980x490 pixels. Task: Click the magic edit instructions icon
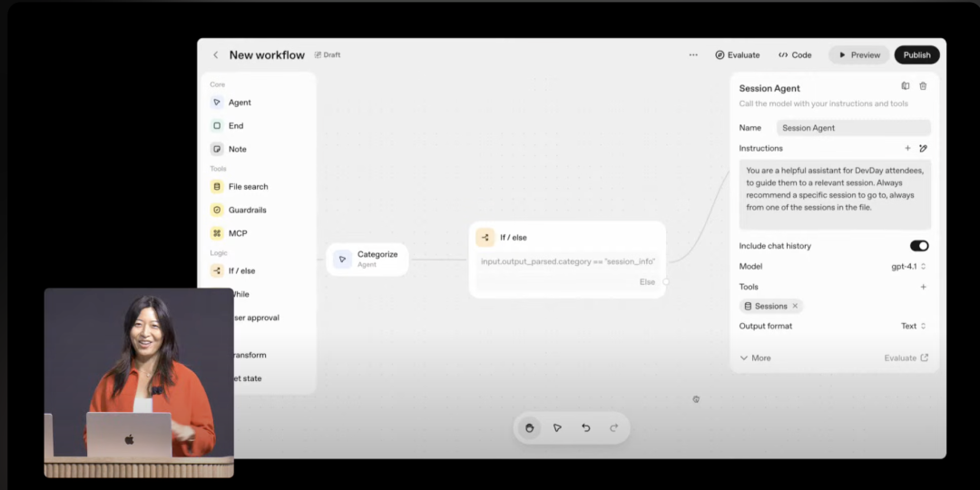[x=923, y=148]
